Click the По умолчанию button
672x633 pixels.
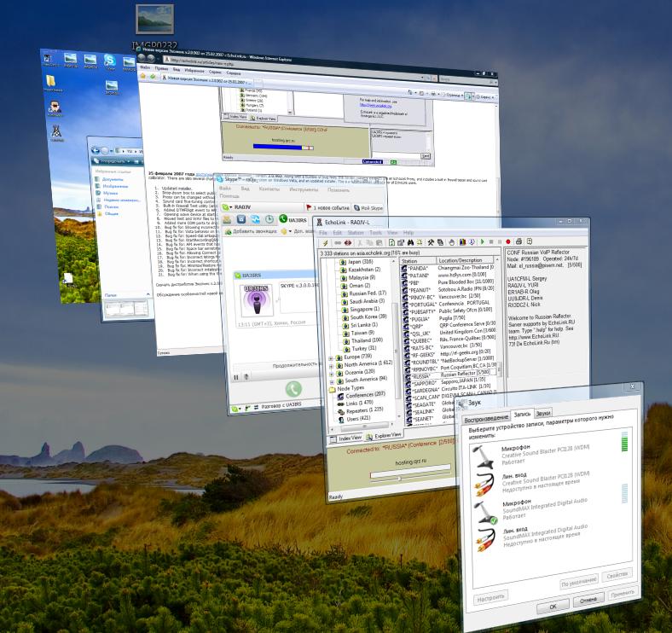578,581
